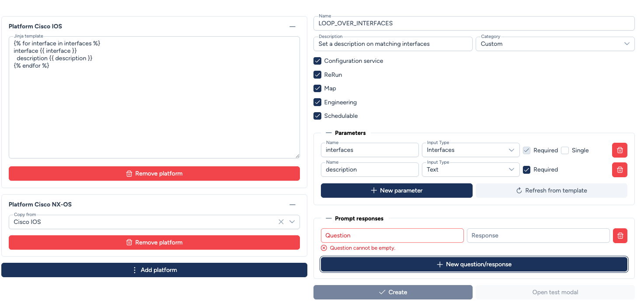
Task: Open Input Type dropdown showing Interfaces
Action: click(x=470, y=150)
